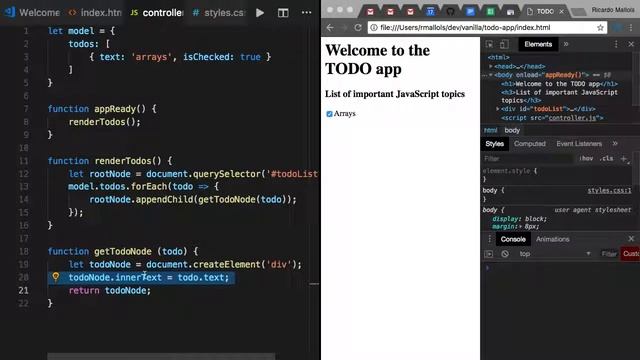The width and height of the screenshot is (640, 360).
Task: Clear the console with the ban icon
Action: [505, 254]
